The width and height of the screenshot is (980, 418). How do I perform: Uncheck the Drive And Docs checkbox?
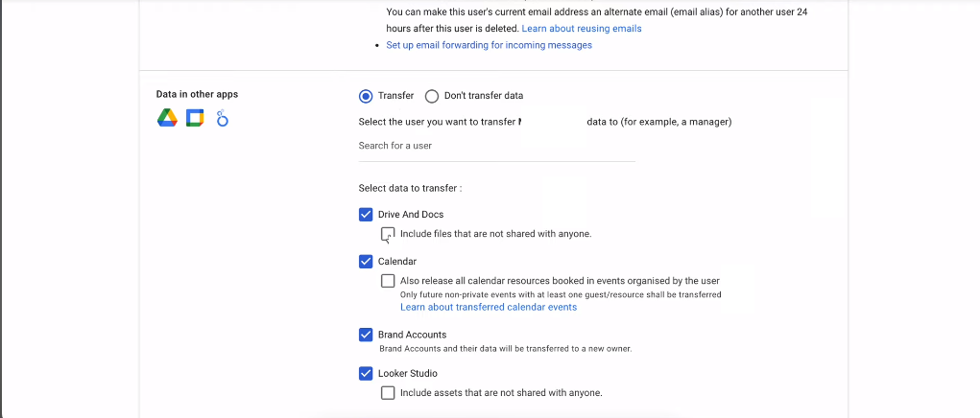366,215
